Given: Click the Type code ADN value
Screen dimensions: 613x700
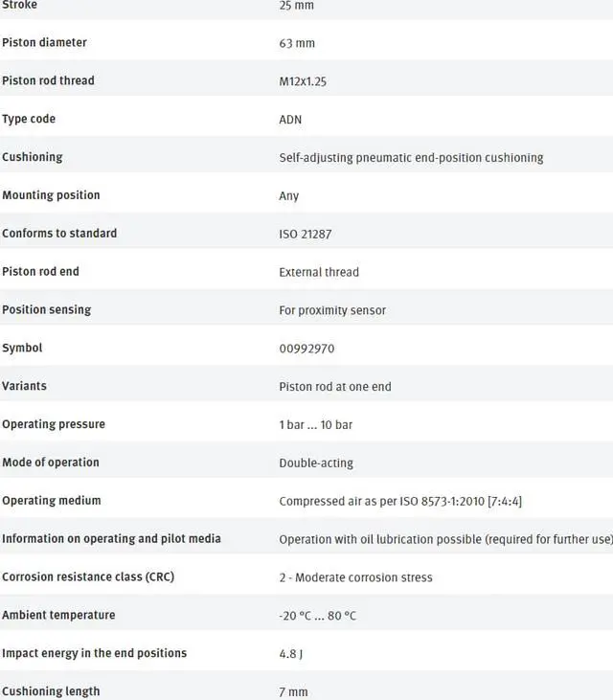Looking at the screenshot, I should (x=290, y=120).
